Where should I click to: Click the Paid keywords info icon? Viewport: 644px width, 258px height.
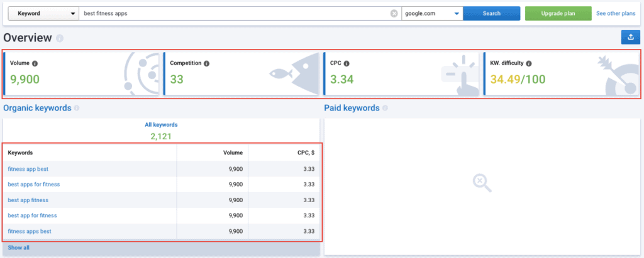coord(385,108)
